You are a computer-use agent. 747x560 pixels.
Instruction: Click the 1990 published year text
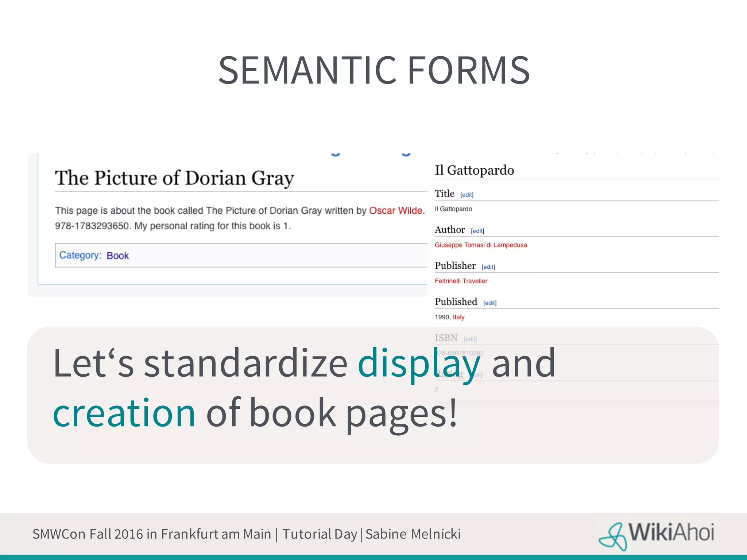(442, 317)
